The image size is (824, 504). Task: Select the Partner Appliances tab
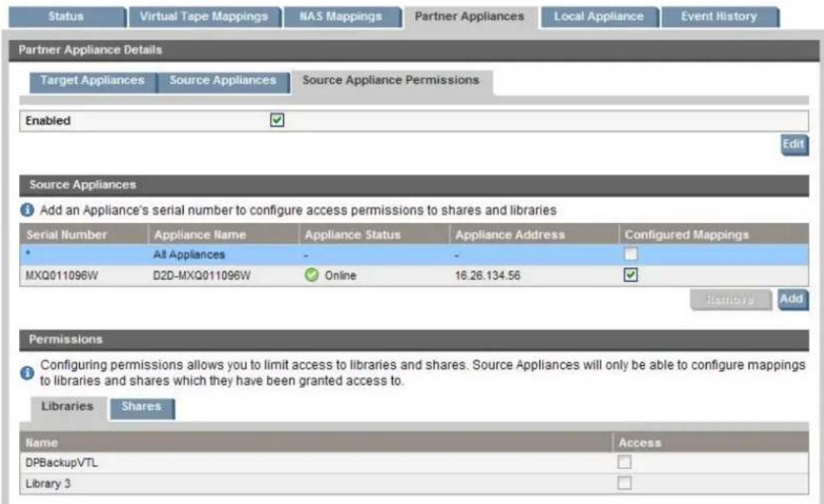tap(470, 17)
